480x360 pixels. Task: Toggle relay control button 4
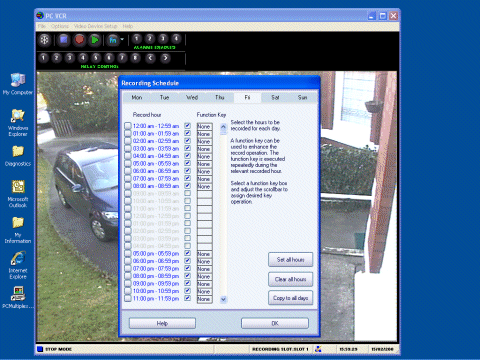pyautogui.click(x=83, y=58)
